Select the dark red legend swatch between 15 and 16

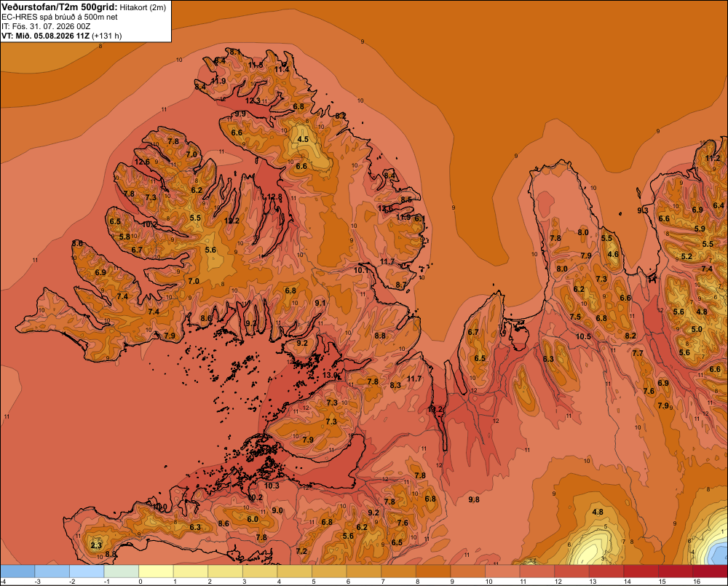[x=675, y=571]
